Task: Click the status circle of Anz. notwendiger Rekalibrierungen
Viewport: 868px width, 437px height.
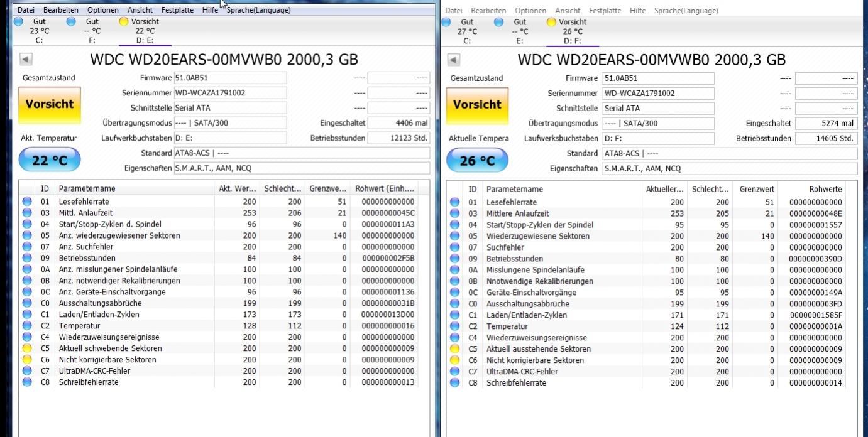Action: [x=27, y=281]
